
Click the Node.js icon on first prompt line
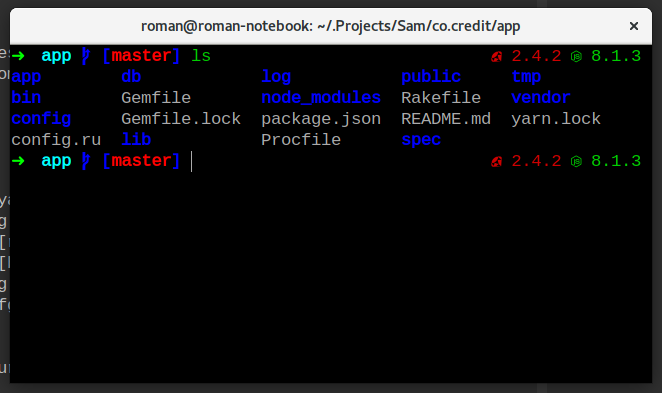click(576, 57)
